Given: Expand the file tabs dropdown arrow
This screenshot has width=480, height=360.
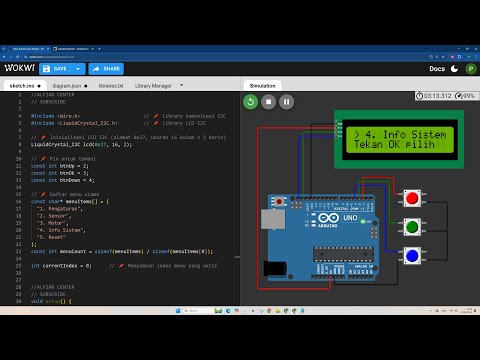Looking at the screenshot, I should click(x=181, y=85).
